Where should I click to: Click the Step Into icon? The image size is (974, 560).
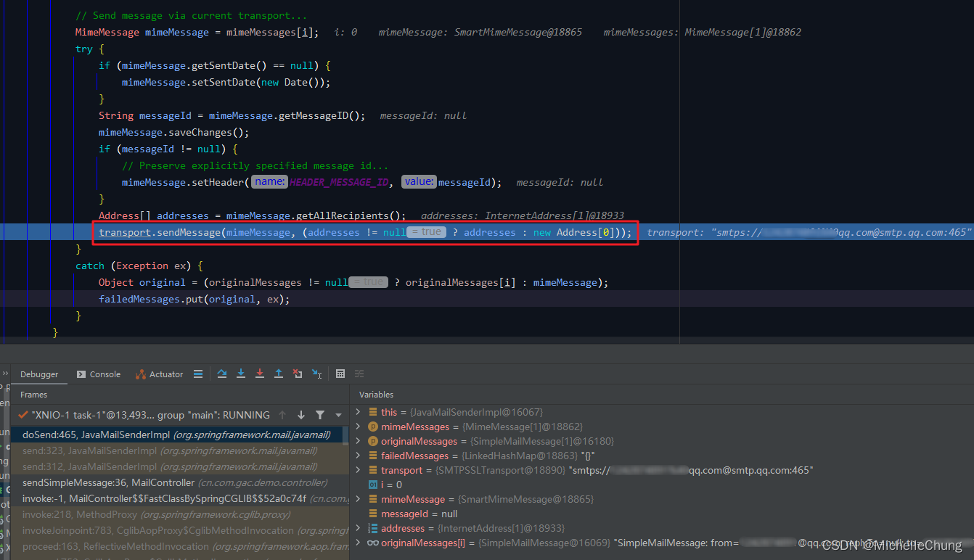[x=241, y=374]
